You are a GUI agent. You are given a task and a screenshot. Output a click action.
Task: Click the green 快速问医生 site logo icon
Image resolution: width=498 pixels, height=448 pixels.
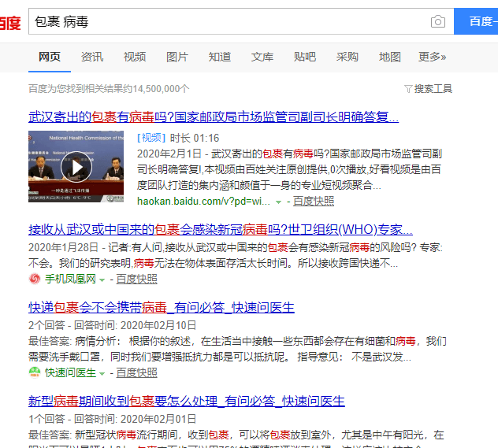[35, 372]
